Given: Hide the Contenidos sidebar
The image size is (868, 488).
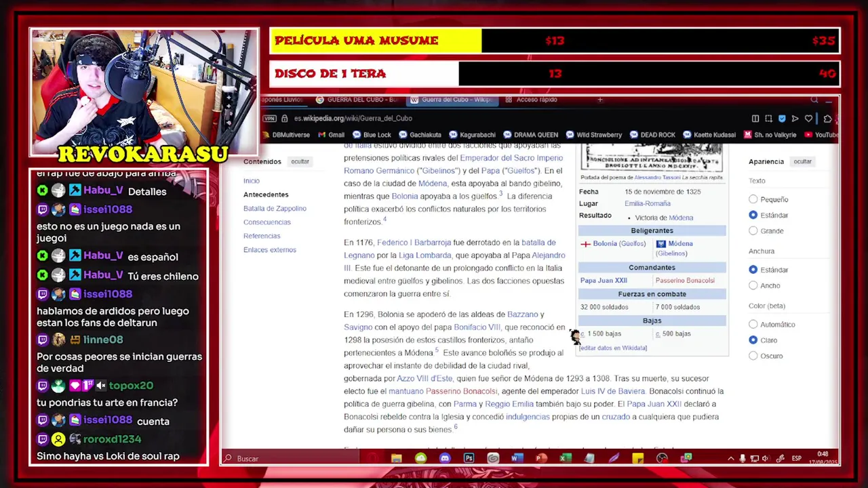Looking at the screenshot, I should [x=300, y=161].
